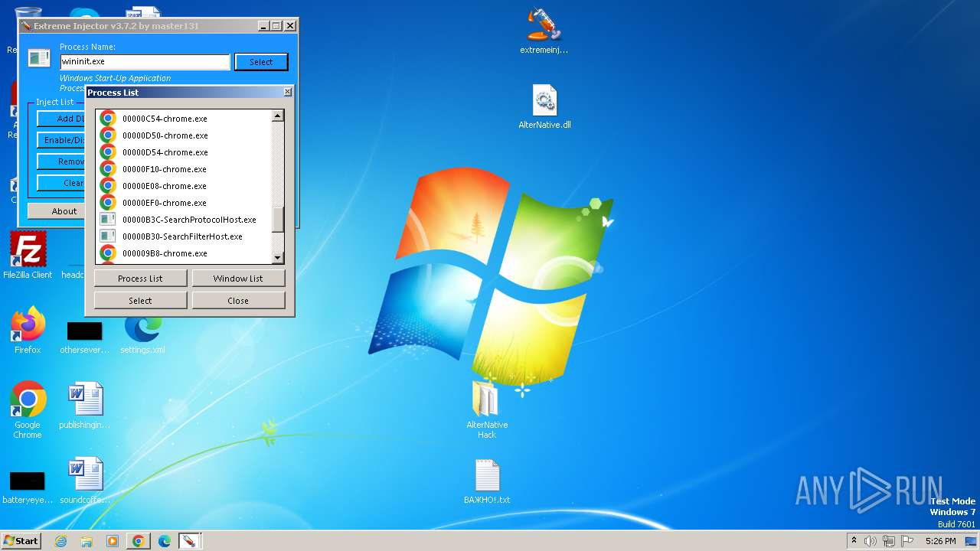Click the Chrome icon of 00000C54-chrome.exe
This screenshot has height=551, width=980.
[108, 119]
